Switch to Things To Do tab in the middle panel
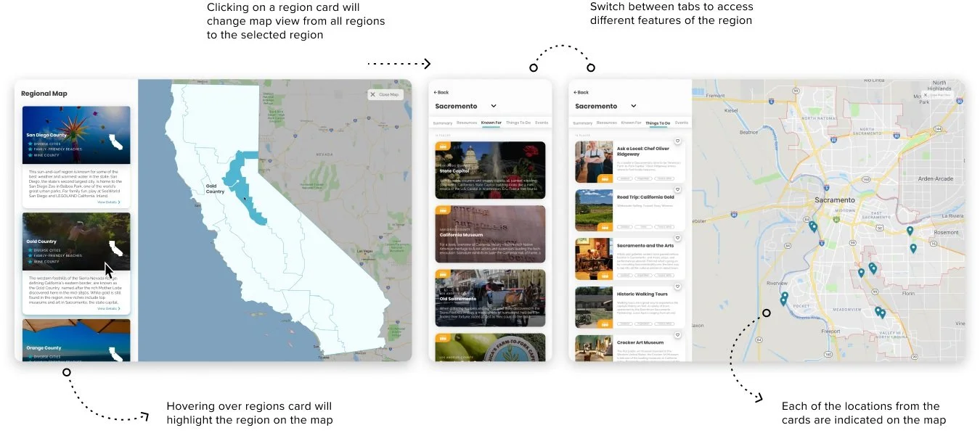This screenshot has height=433, width=980. (518, 123)
